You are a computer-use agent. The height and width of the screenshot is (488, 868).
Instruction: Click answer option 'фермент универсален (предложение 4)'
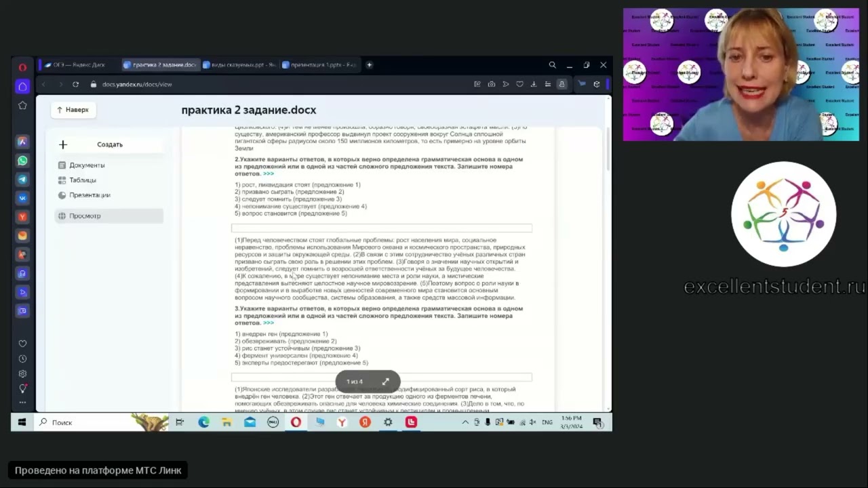coord(296,355)
